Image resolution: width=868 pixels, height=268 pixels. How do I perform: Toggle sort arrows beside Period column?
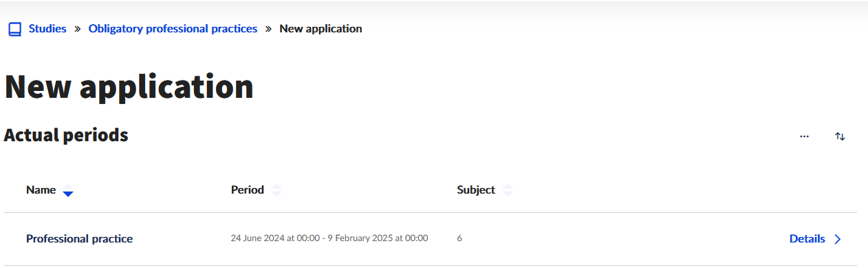[276, 191]
